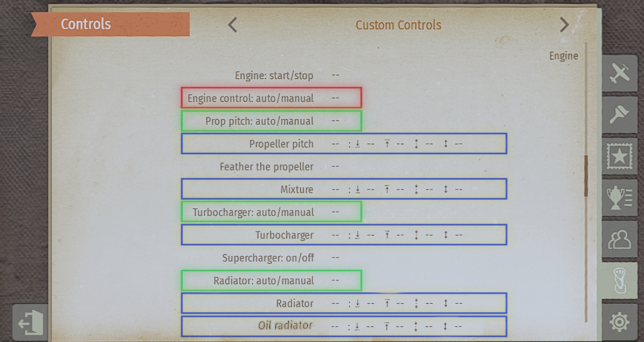
Task: Go to next controls page with right chevron
Action: 564,25
